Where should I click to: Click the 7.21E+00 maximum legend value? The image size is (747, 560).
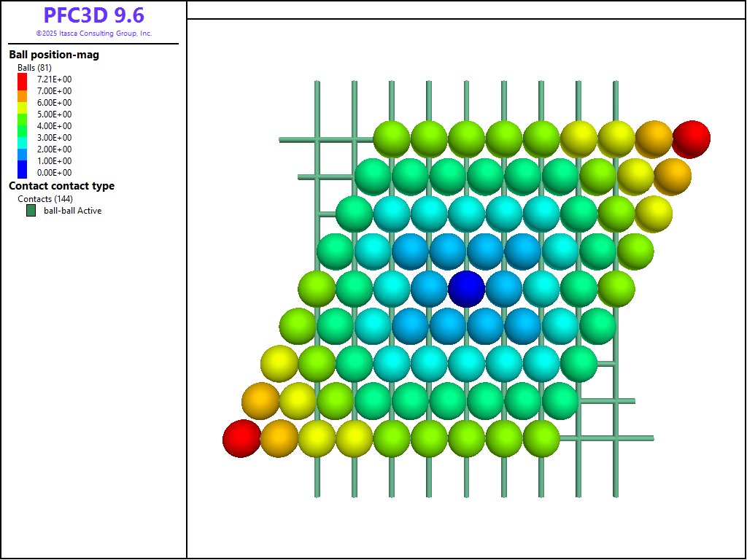coord(54,79)
